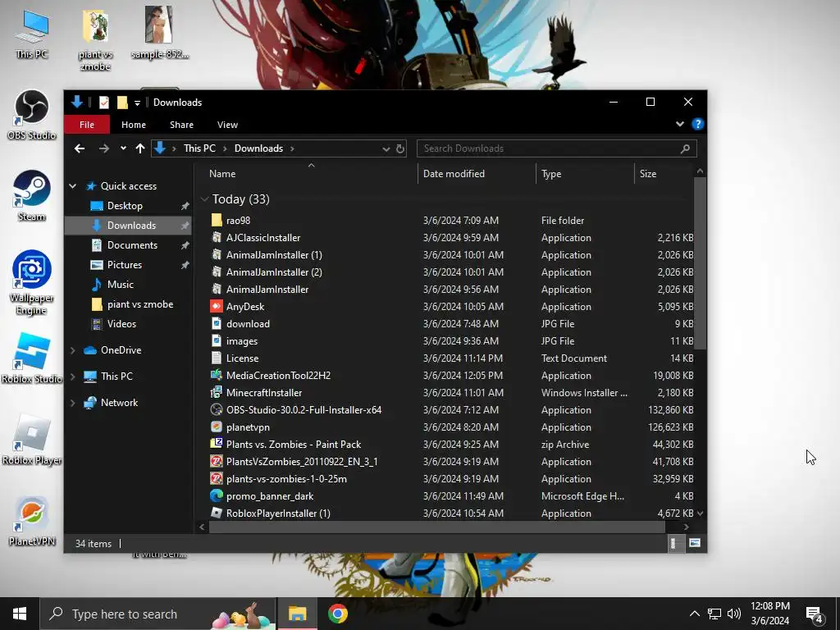Click This PC in the address bar
Screen dimensions: 840x630
tap(199, 148)
